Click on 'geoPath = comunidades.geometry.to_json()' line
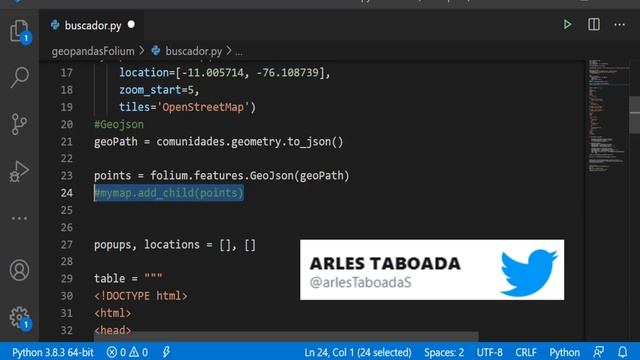Image resolution: width=640 pixels, height=360 pixels. coord(219,142)
